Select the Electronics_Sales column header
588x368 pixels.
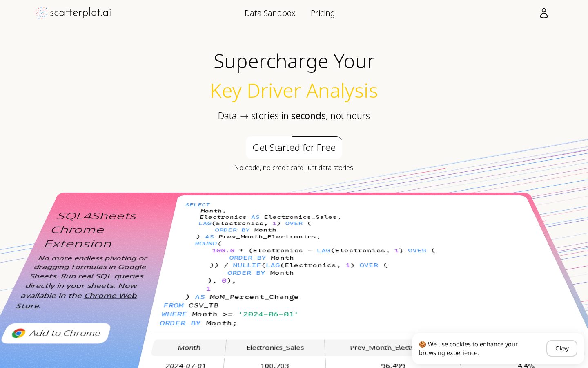click(x=275, y=348)
